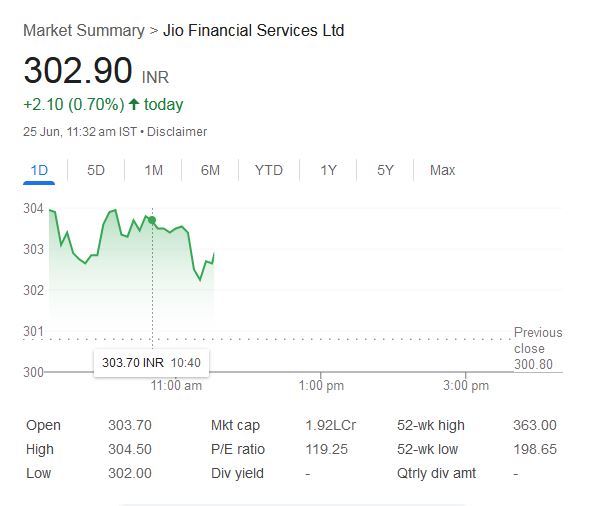Click the P/E ratio value 119.25
The width and height of the screenshot is (612, 506).
click(x=326, y=449)
